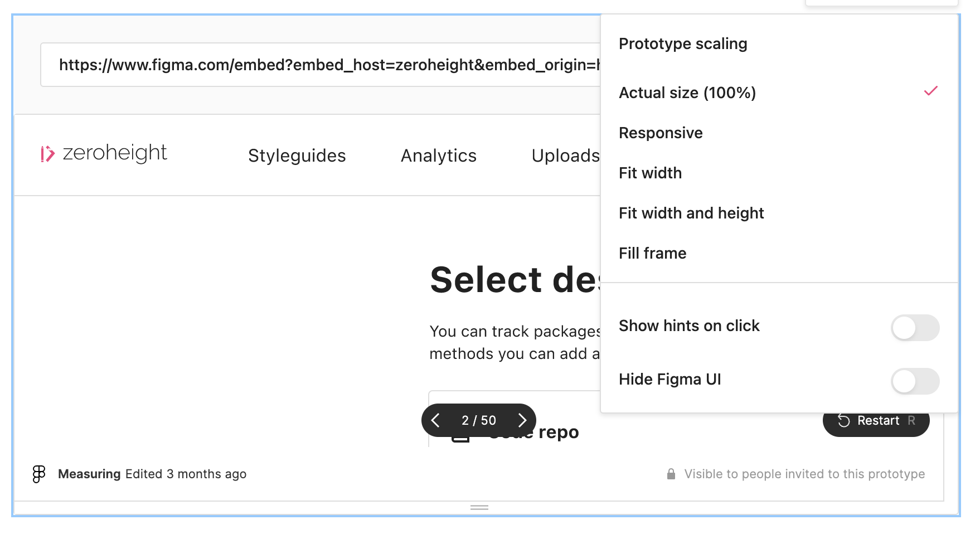Click the pink checkmark next to Actual size
This screenshot has height=544, width=980.
pyautogui.click(x=930, y=91)
